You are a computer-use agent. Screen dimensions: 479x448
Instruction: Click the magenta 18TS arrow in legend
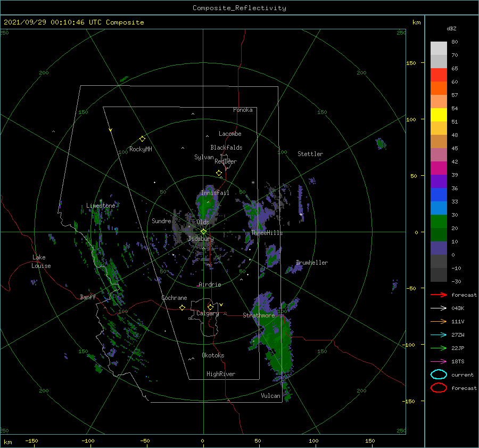pos(439,362)
